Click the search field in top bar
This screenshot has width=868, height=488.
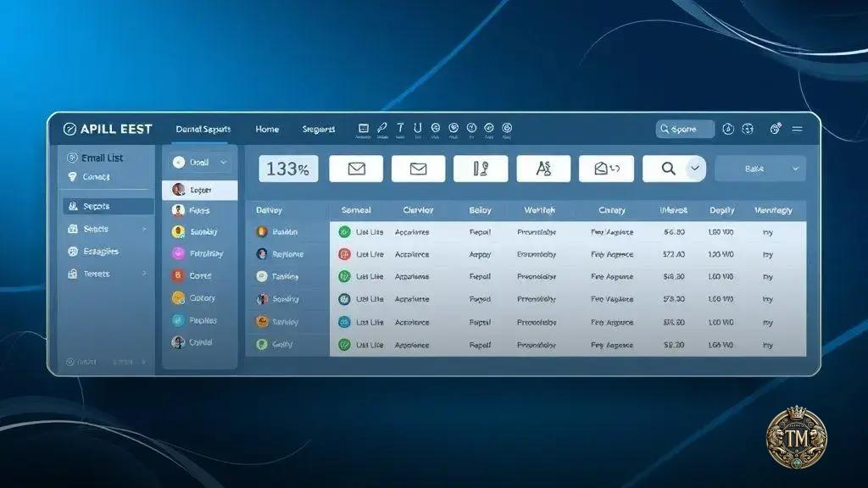tap(685, 129)
